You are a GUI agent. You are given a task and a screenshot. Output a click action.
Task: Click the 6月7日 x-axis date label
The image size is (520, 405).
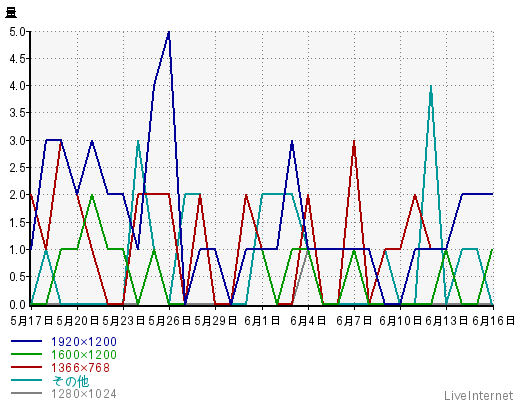coord(354,321)
